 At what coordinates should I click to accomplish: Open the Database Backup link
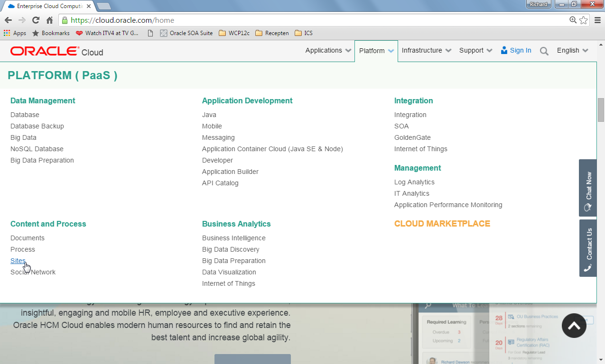[37, 126]
